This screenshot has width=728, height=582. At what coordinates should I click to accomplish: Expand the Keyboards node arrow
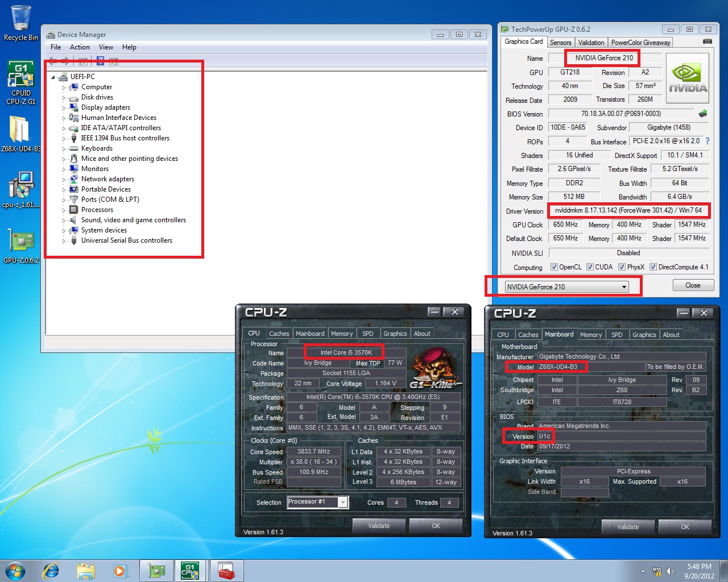[x=64, y=148]
